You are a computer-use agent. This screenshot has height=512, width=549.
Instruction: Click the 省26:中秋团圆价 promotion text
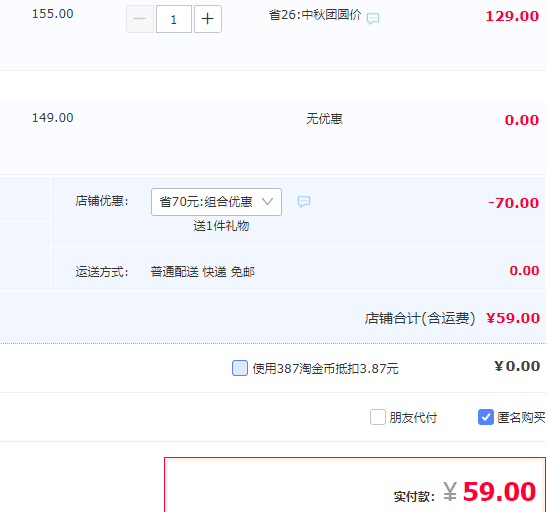[315, 15]
